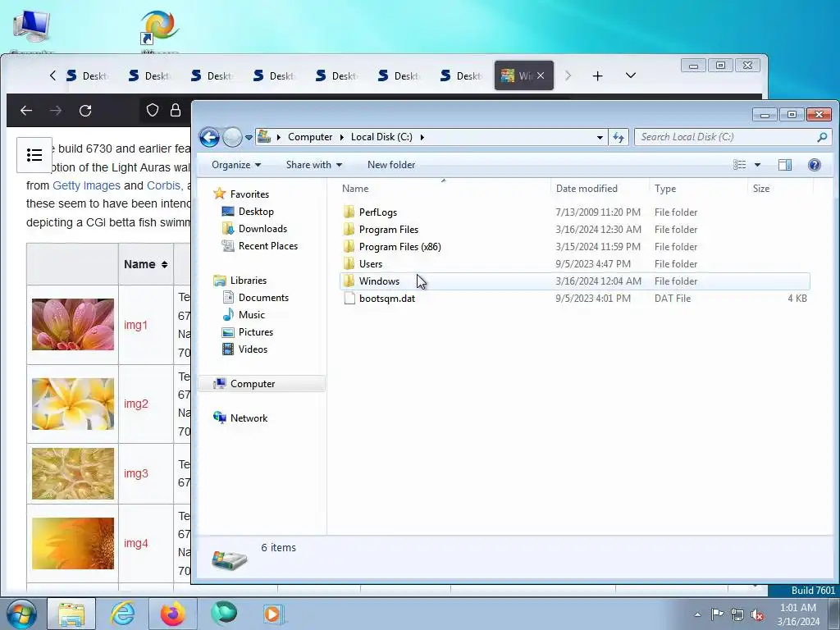The image size is (840, 630).
Task: Select the PerfLogs folder icon
Action: [349, 212]
